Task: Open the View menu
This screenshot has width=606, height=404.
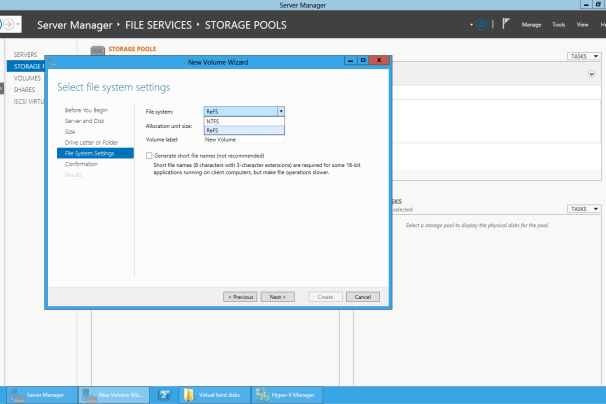Action: (582, 25)
